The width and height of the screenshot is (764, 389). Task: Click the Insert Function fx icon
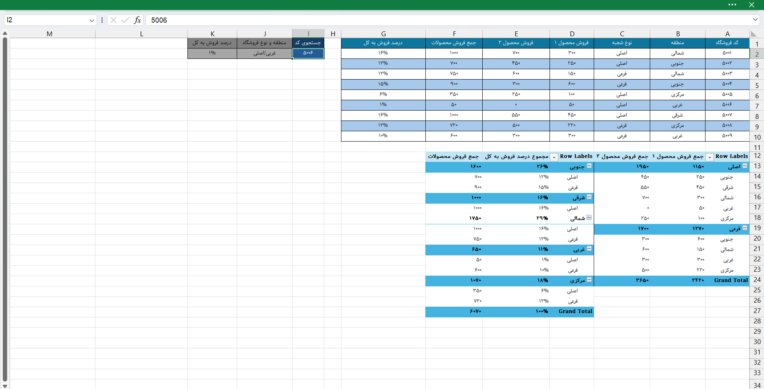coord(137,20)
